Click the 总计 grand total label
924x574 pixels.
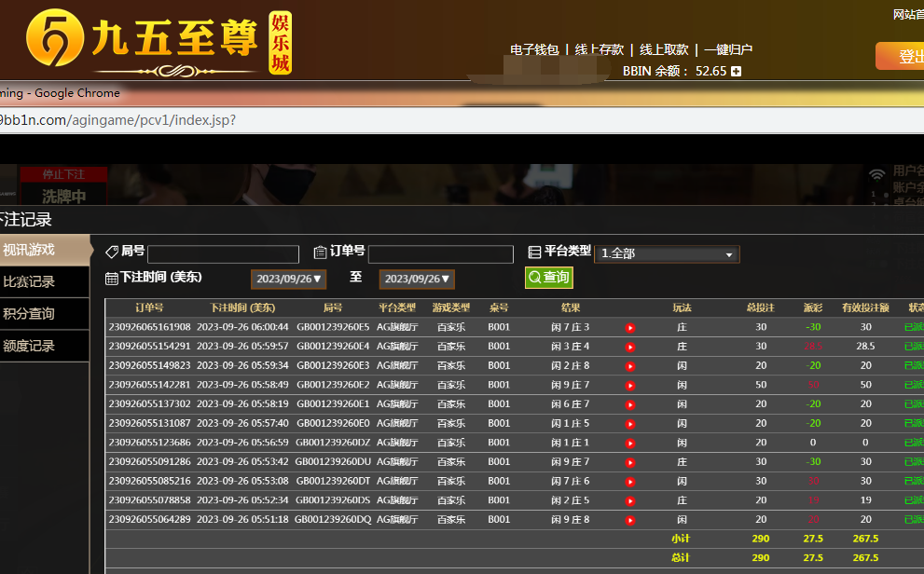click(x=681, y=557)
